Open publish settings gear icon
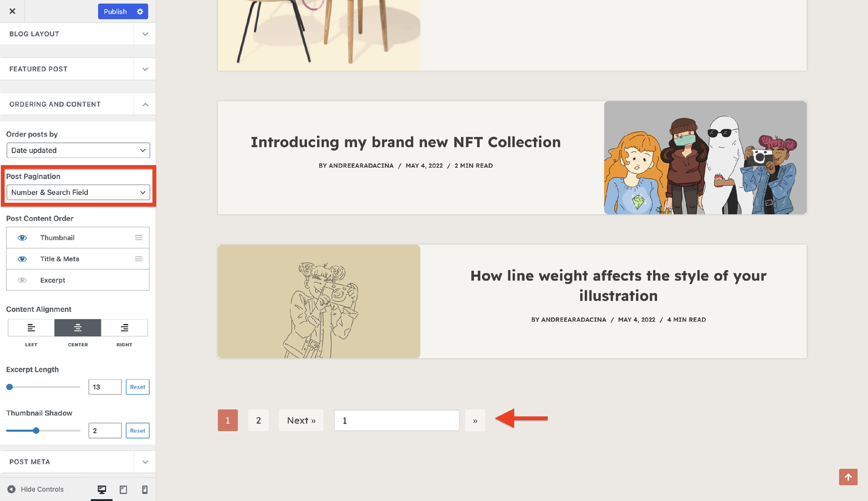Image resolution: width=868 pixels, height=501 pixels. point(140,11)
